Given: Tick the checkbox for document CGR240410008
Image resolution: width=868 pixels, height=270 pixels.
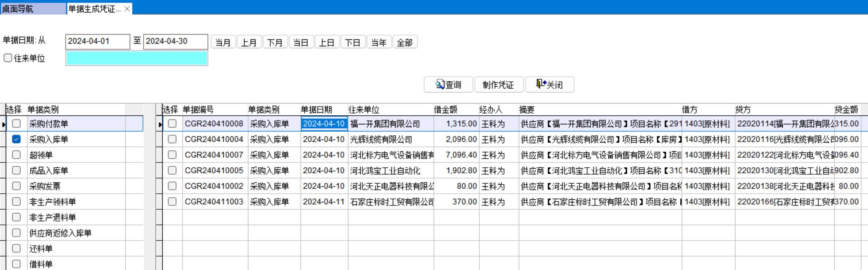Looking at the screenshot, I should [172, 124].
